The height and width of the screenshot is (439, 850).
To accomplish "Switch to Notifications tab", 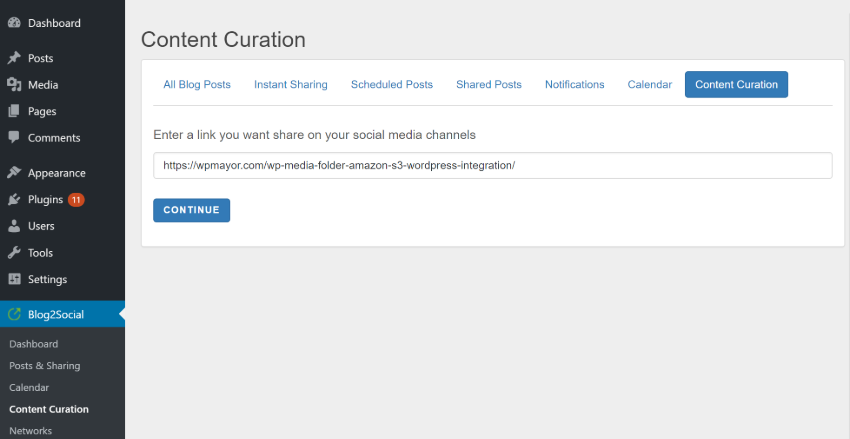I will pos(575,85).
